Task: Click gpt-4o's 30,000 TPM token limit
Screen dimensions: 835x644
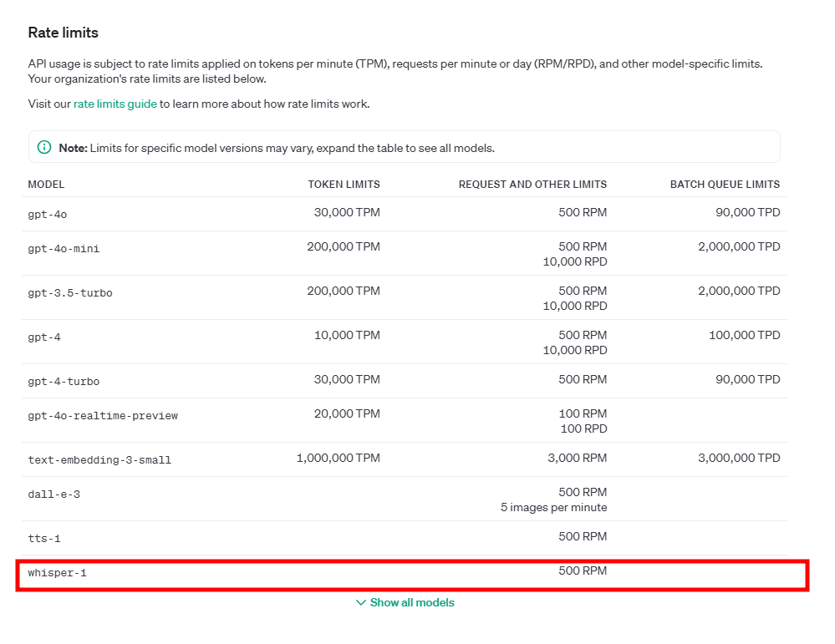Action: click(x=347, y=212)
